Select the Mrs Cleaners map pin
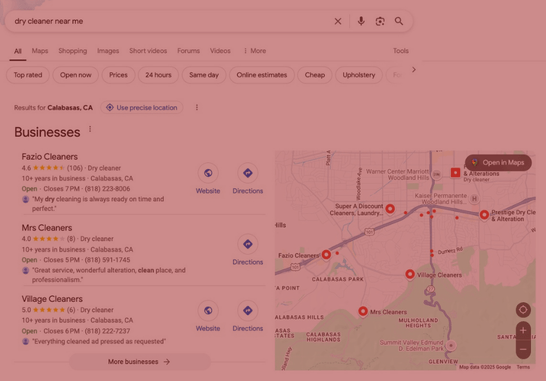Image resolution: width=546 pixels, height=381 pixels. pyautogui.click(x=363, y=311)
